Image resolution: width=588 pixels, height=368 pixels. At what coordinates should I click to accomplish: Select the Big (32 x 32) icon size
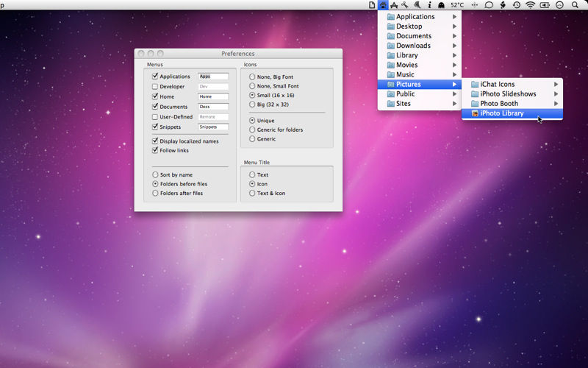(x=252, y=105)
